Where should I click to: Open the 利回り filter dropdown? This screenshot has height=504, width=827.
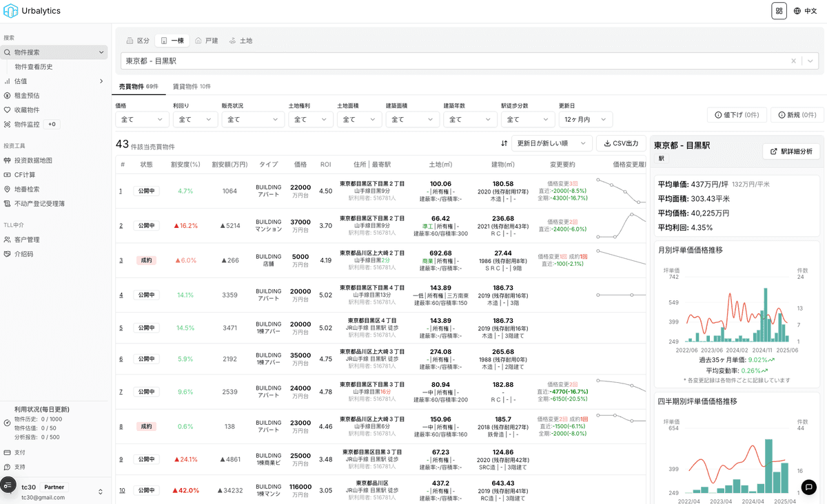[x=195, y=120]
